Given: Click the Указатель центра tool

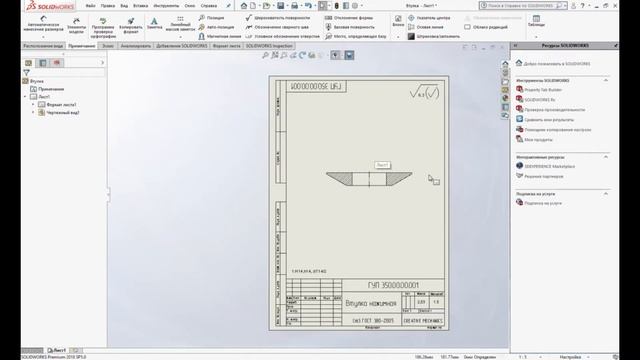Looking at the screenshot, I should 429,18.
